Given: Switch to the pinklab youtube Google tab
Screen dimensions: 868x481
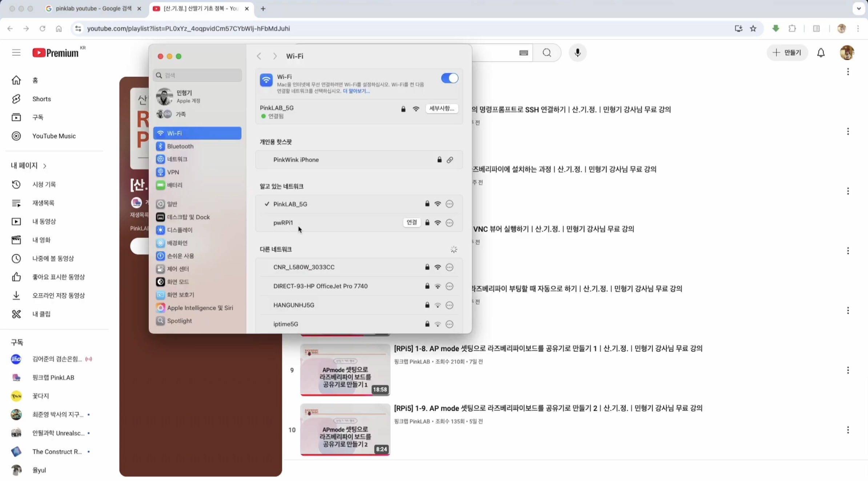Looking at the screenshot, I should click(x=93, y=8).
